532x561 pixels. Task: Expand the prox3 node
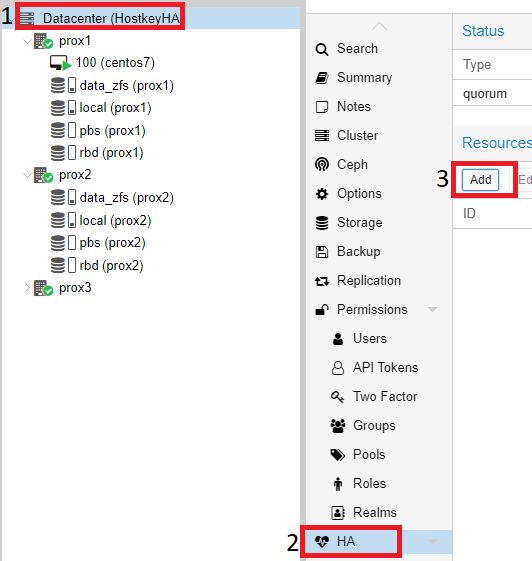[27, 288]
